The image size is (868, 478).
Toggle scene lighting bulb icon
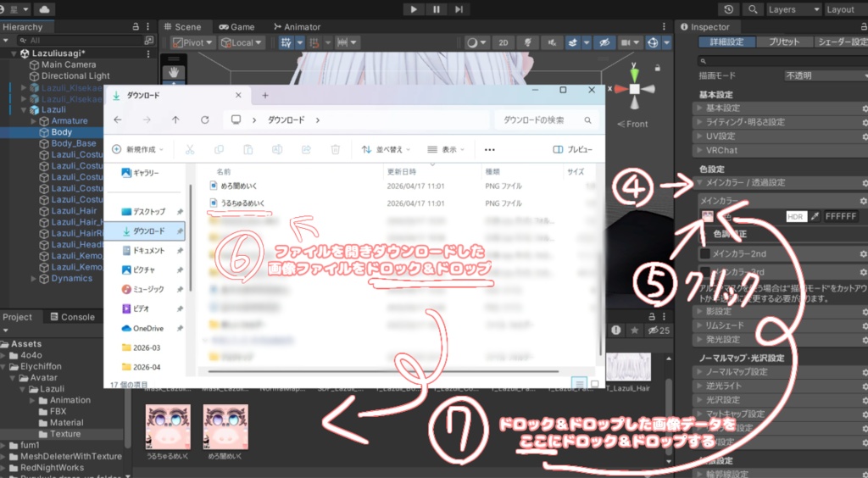tap(528, 42)
